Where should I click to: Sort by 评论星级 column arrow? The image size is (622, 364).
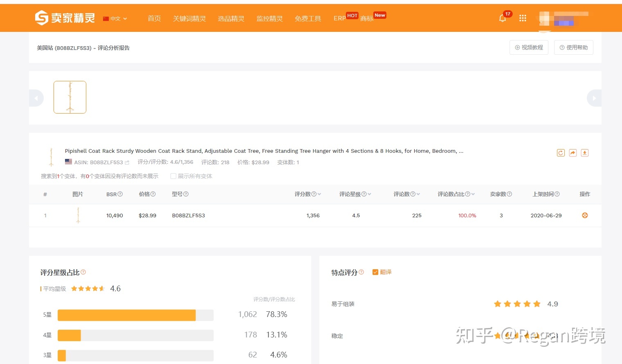(x=369, y=194)
